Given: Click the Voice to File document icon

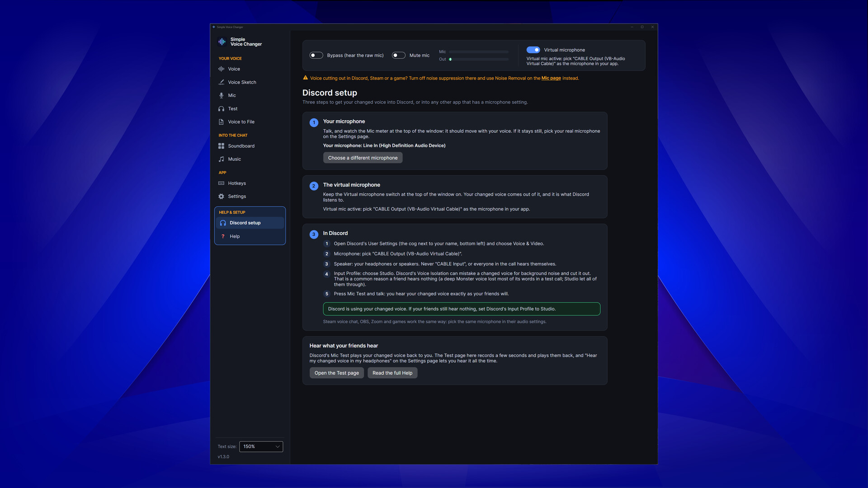Looking at the screenshot, I should [x=221, y=122].
